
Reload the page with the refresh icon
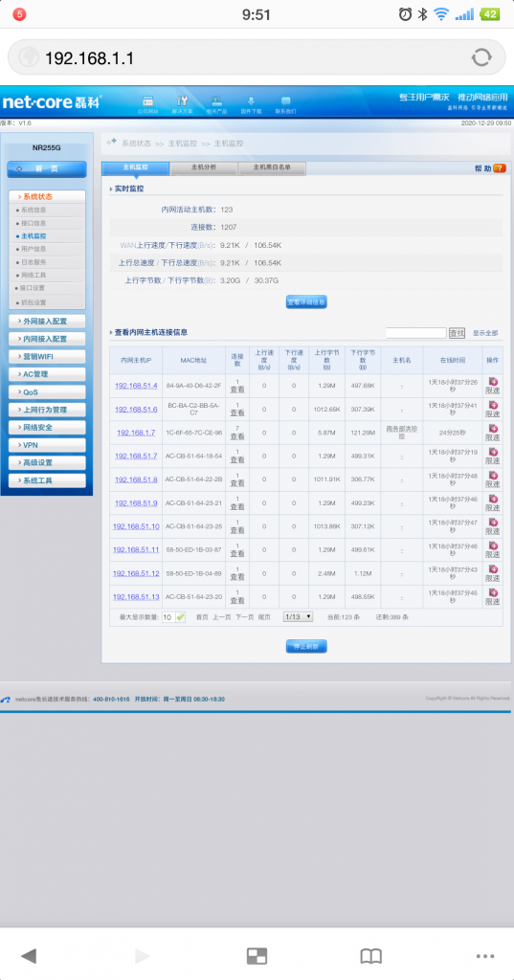[481, 58]
